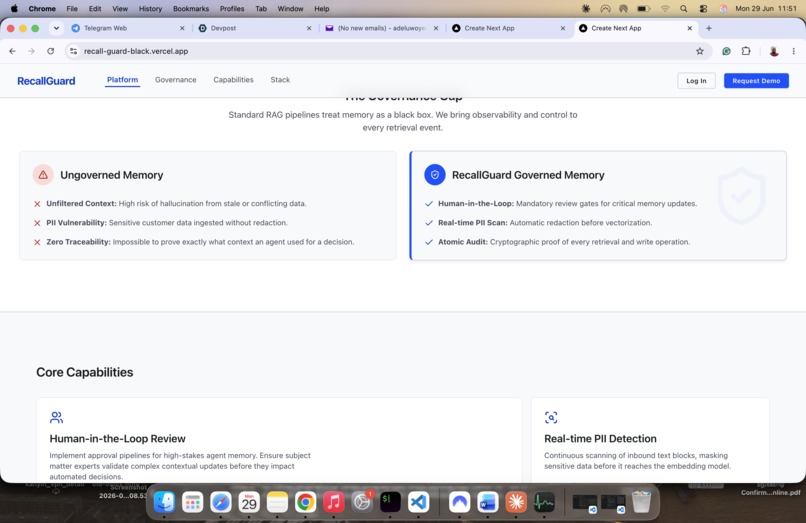Open Music from the Dock
Screen dimensions: 806x523
coord(334,501)
